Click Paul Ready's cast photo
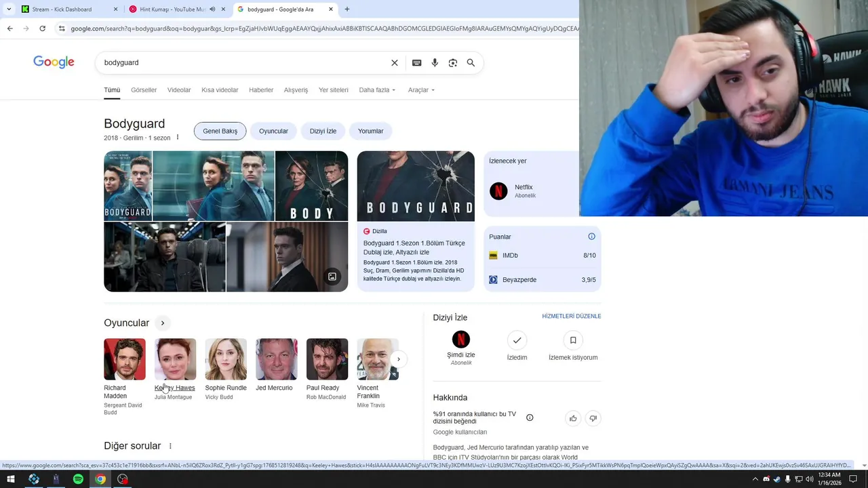The image size is (868, 488). point(327,359)
